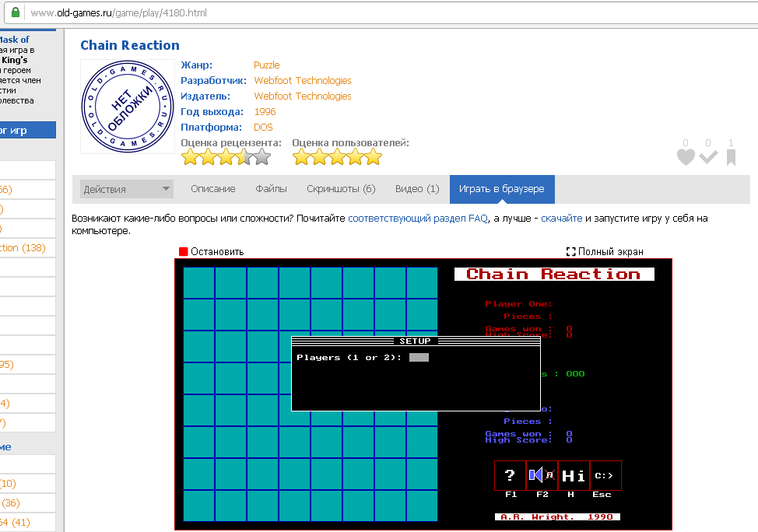This screenshot has width=758, height=532.
Task: Click the DOS platform link
Action: coord(263,127)
